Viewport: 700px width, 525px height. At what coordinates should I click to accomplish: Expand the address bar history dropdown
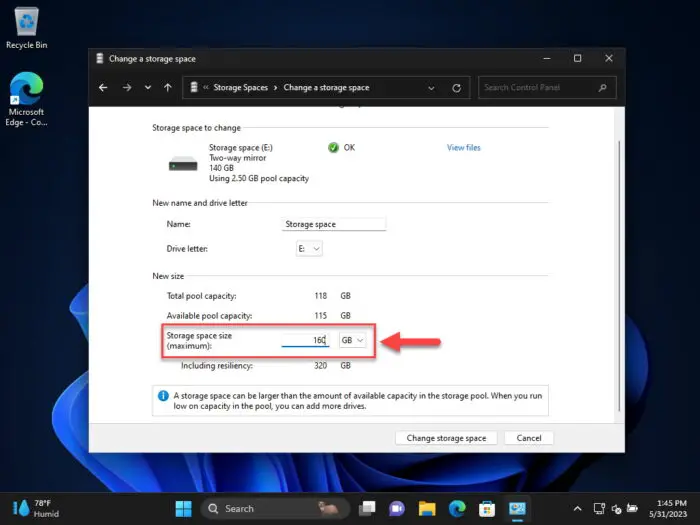431,88
